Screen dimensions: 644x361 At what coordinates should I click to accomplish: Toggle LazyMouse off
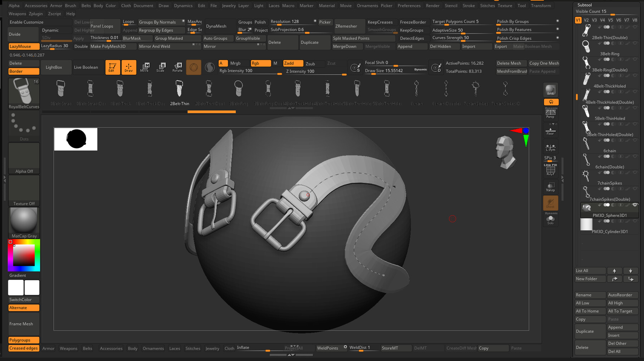click(x=24, y=47)
